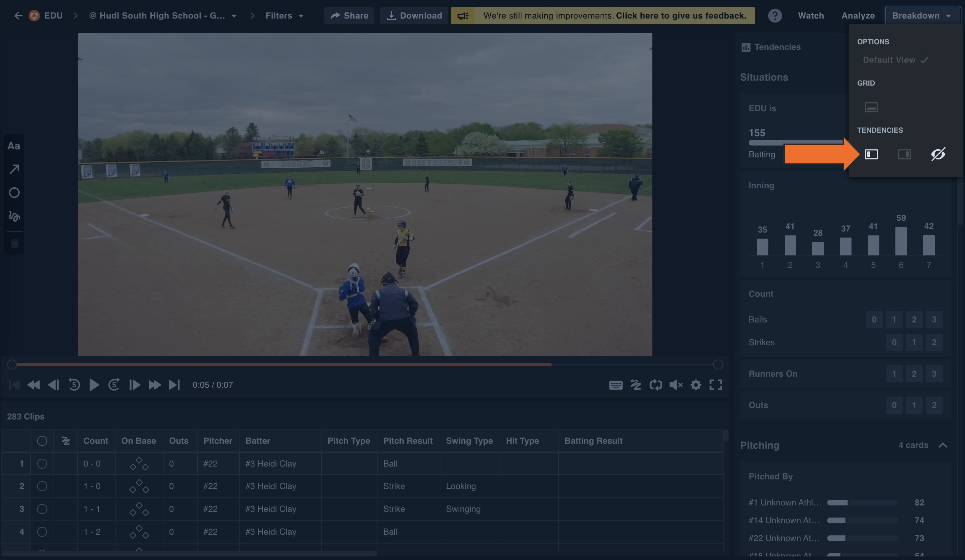Download the video
The image size is (965, 560).
414,15
